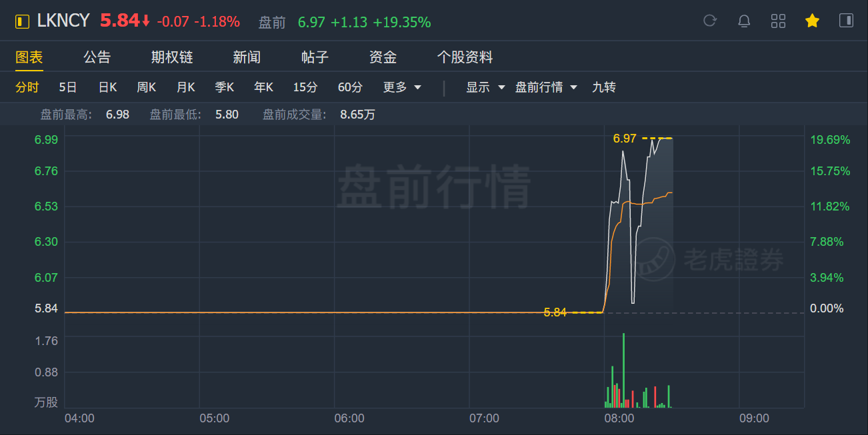Screen dimensions: 868x435
Task: Select the 新闻 tab
Action: tap(247, 57)
